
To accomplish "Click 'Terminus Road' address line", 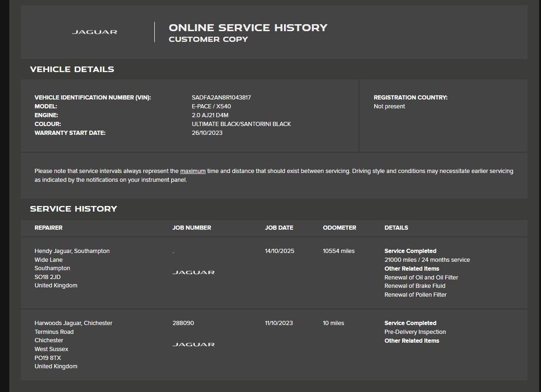I will click(x=54, y=332).
